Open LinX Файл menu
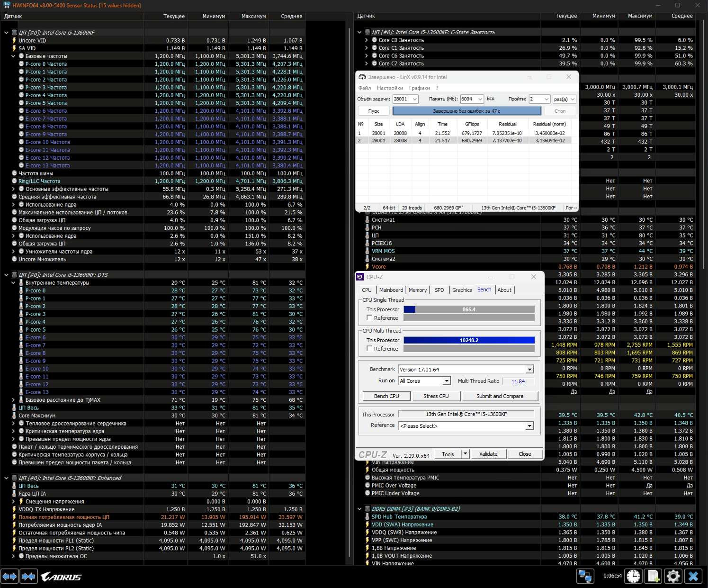 [365, 88]
